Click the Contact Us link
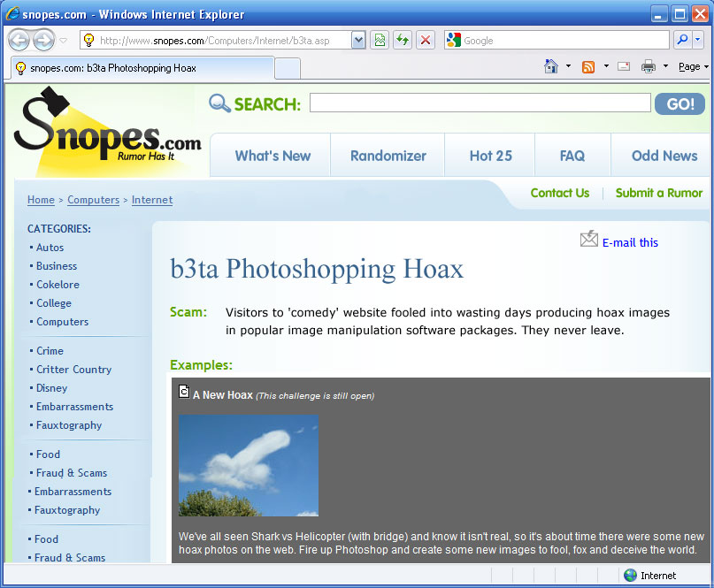This screenshot has height=588, width=714. tap(560, 193)
